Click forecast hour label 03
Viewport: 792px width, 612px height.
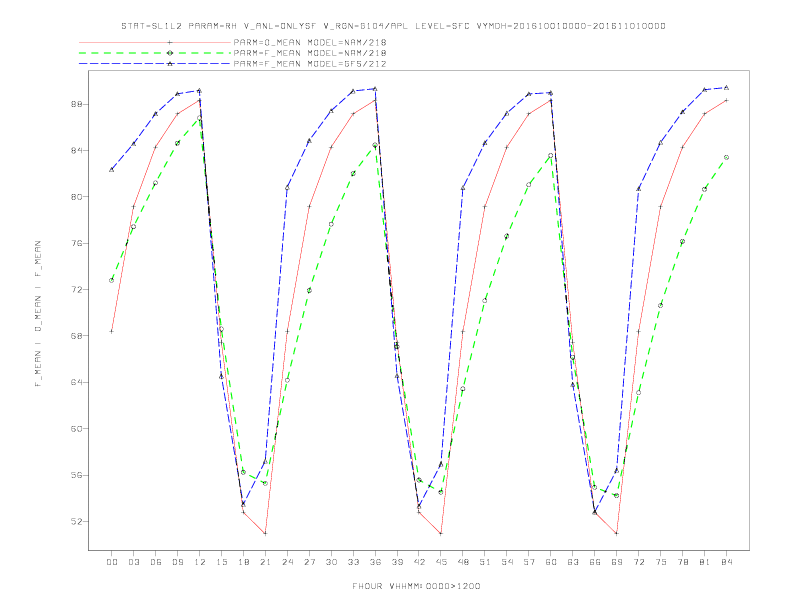(x=133, y=562)
